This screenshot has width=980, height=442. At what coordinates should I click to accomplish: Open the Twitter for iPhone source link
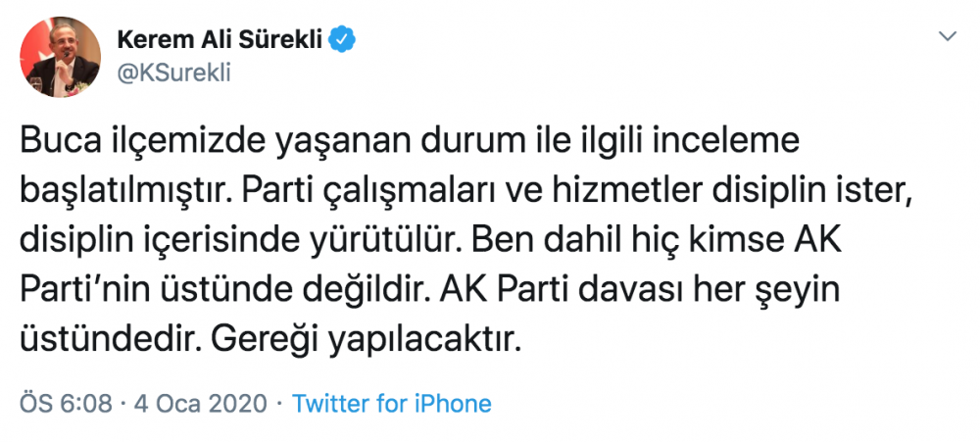pos(392,403)
